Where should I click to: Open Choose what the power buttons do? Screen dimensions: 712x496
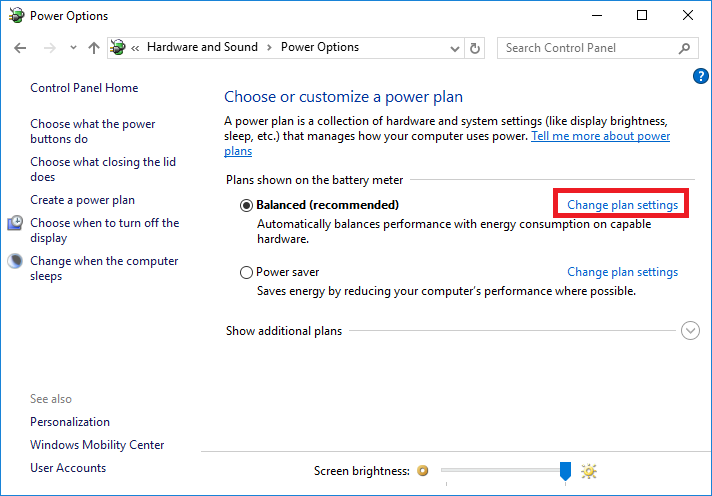92,132
